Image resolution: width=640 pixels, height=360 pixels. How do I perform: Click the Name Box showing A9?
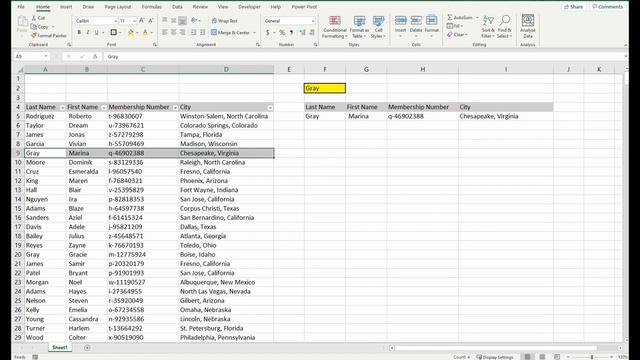tap(31, 57)
